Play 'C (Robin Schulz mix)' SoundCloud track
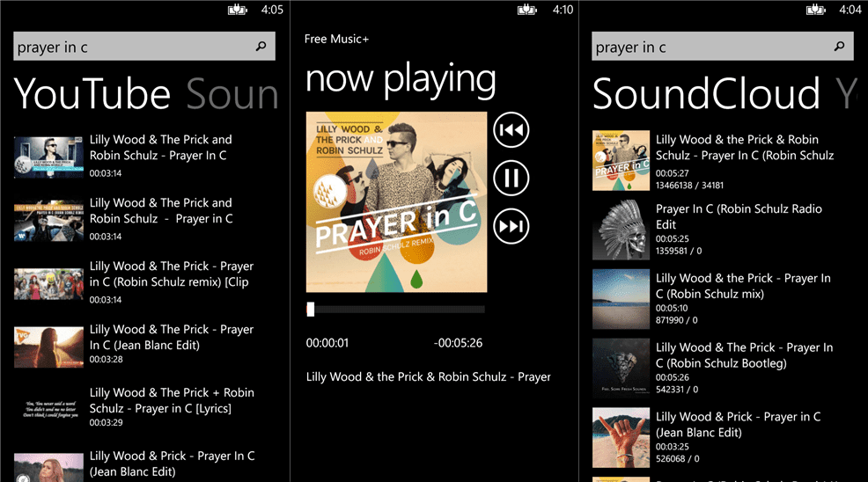This screenshot has height=482, width=868. [x=744, y=286]
